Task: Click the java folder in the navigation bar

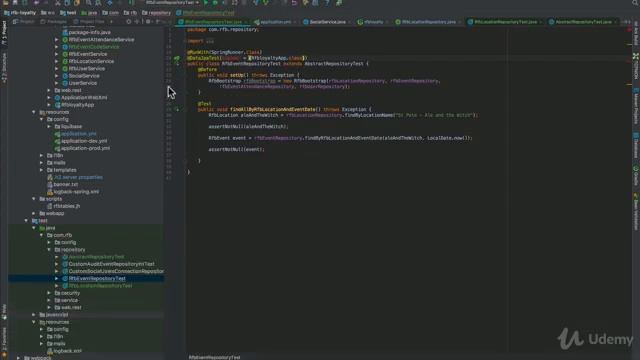Action: tap(89, 13)
